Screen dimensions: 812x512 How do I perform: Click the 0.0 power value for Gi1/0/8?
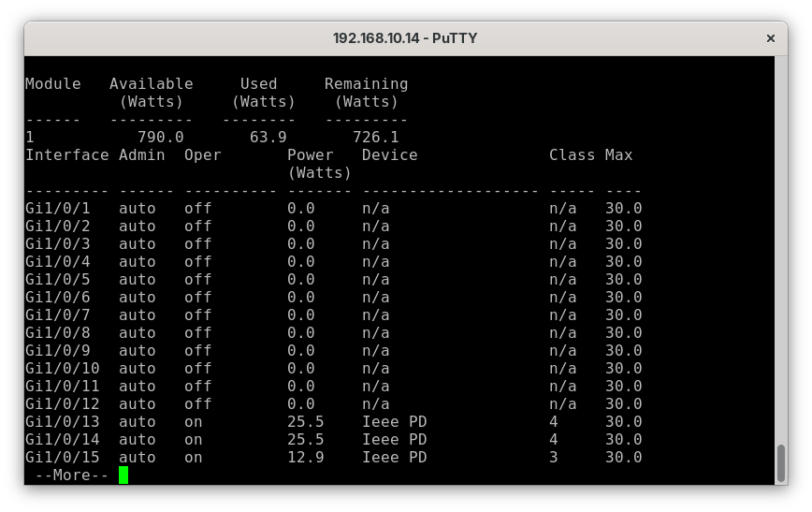pyautogui.click(x=301, y=332)
